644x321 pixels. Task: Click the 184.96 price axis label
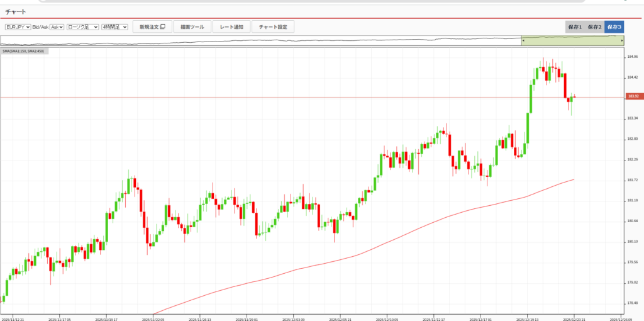click(632, 57)
